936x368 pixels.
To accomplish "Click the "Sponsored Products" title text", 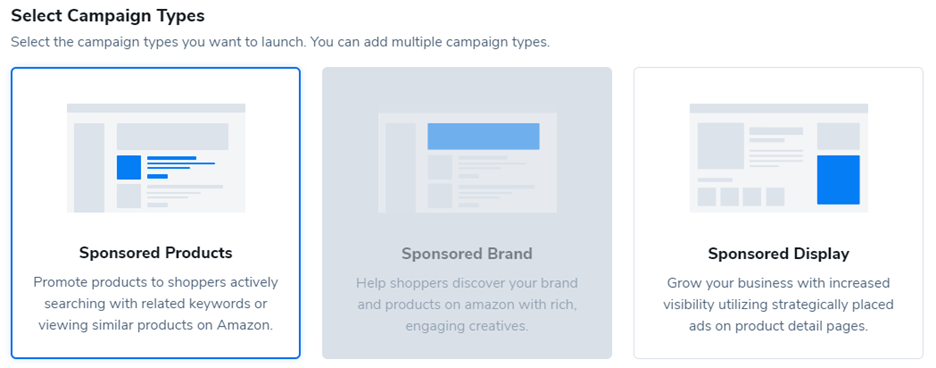I will click(156, 253).
